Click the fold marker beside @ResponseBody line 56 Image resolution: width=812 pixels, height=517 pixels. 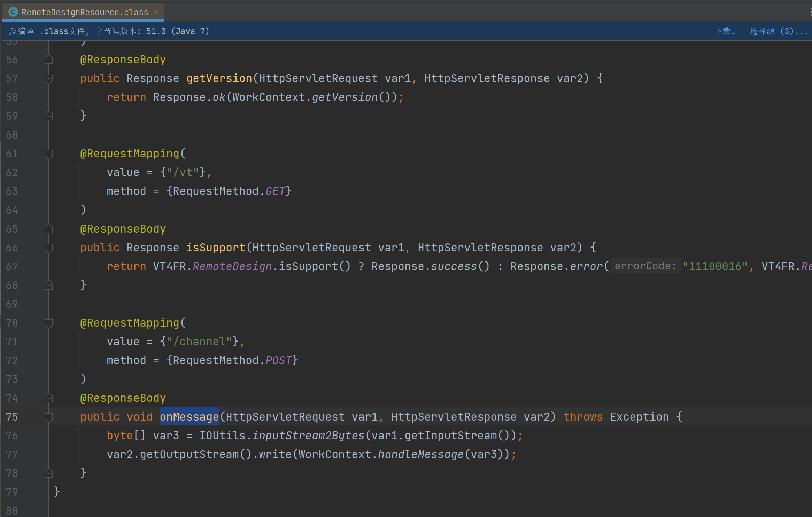(49, 60)
